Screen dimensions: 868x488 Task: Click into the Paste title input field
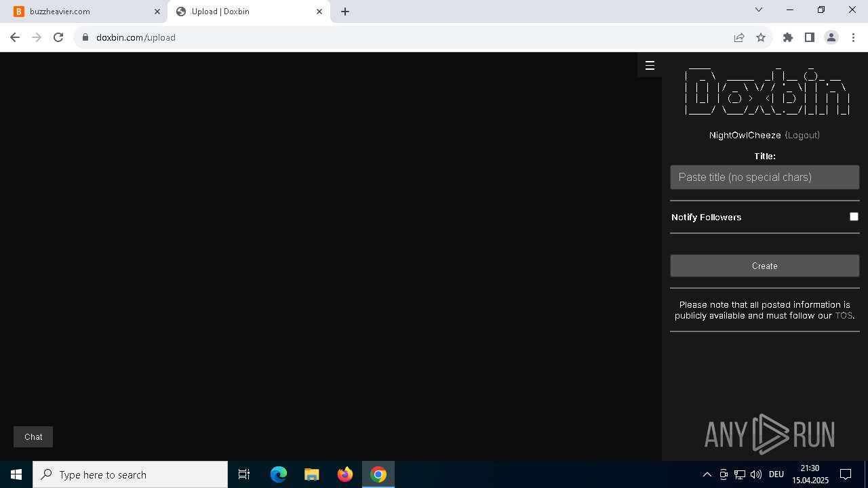click(x=765, y=178)
